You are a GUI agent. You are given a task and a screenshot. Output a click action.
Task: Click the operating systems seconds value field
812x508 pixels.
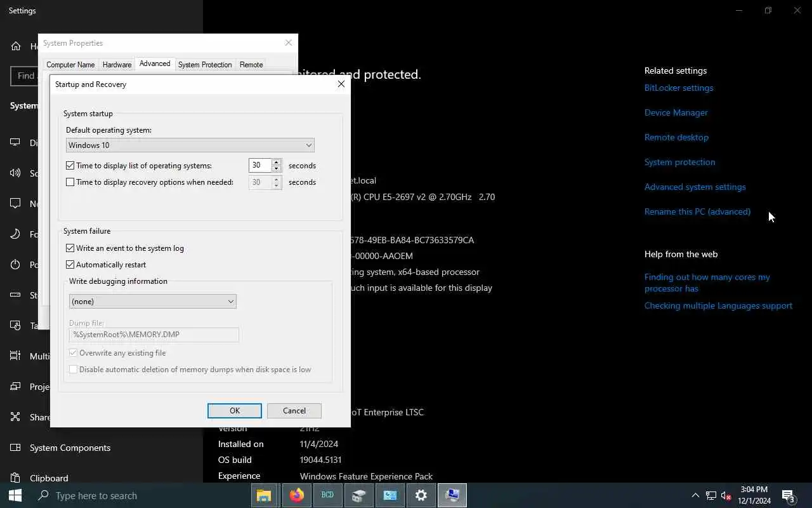coord(260,165)
